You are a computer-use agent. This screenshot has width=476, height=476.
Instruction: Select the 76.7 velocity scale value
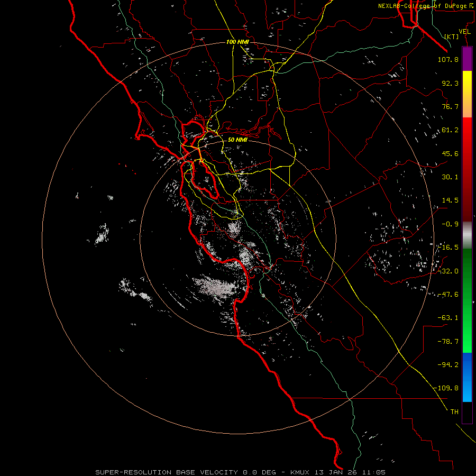[x=450, y=106]
